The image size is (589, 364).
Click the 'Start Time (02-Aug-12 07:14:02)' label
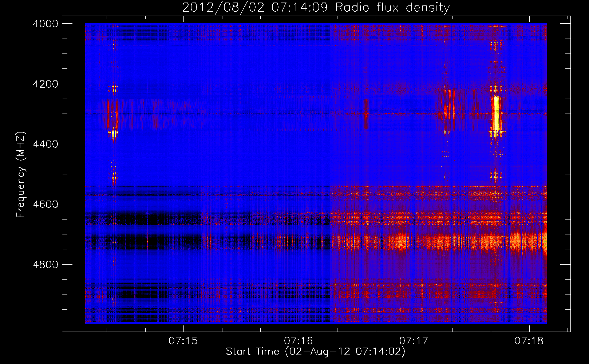(316, 352)
